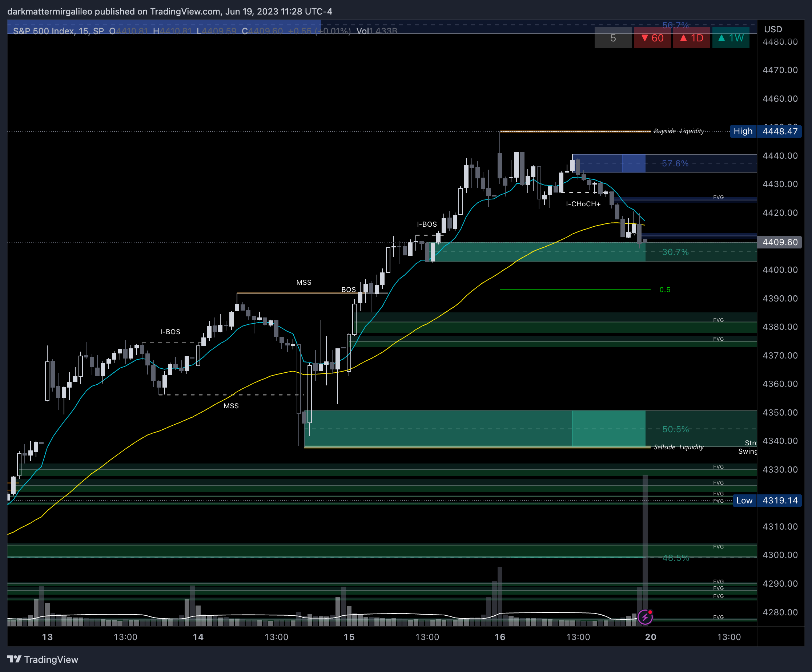
Task: Click the upper MSS label near BOS
Action: pos(304,283)
